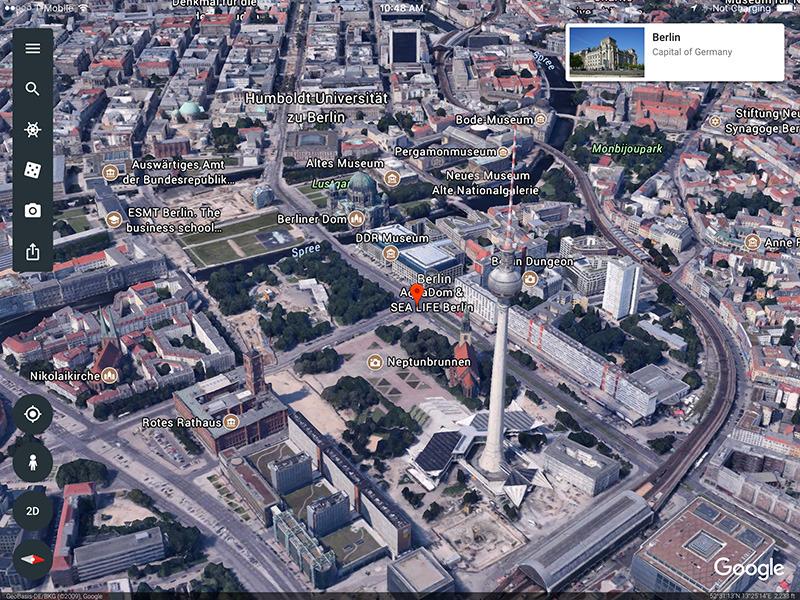Open Voyager ship's wheel icon
Screen dimensions: 800x600
[x=33, y=130]
